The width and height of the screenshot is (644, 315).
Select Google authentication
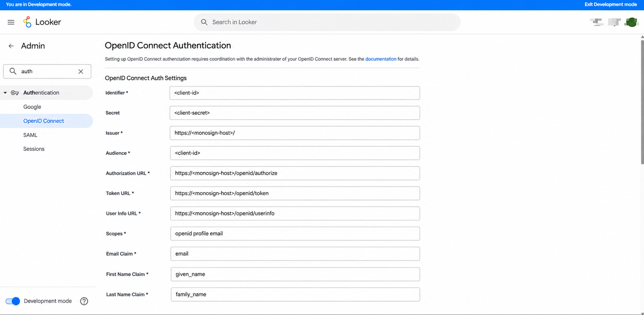pyautogui.click(x=32, y=107)
